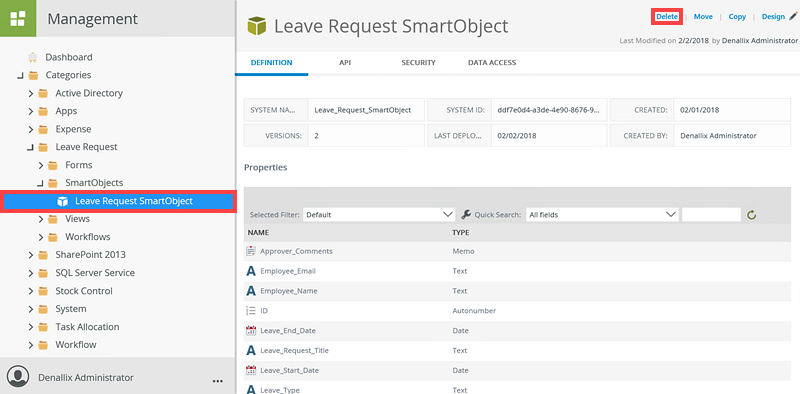Click the Denallix Administrator user avatar
Viewport: 800px width, 394px height.
point(18,378)
